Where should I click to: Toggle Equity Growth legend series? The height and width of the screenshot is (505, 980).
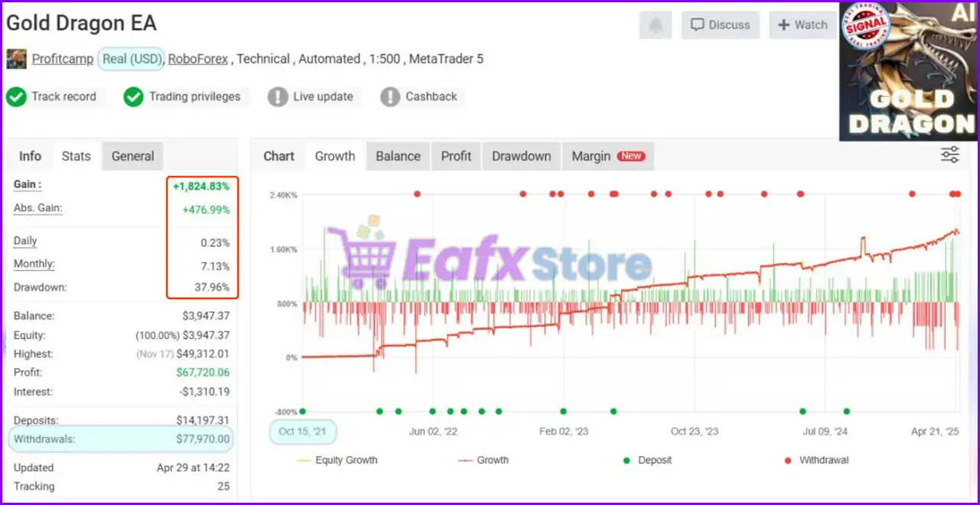(x=337, y=461)
